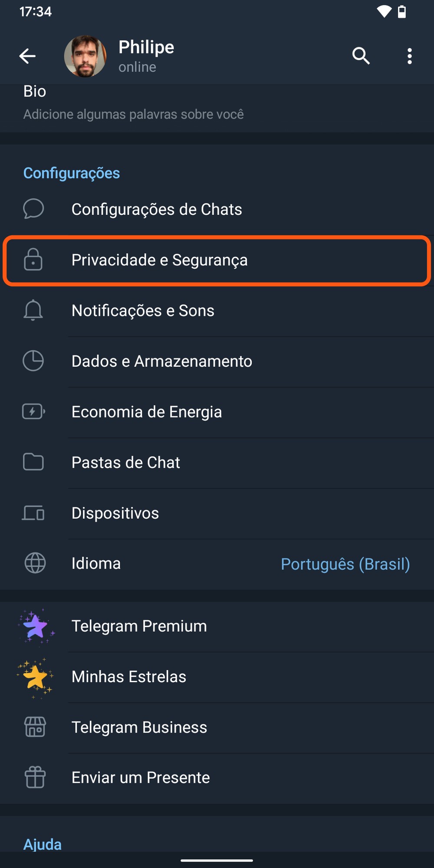Tap the bell notifications icon
The height and width of the screenshot is (868, 434).
click(x=33, y=311)
